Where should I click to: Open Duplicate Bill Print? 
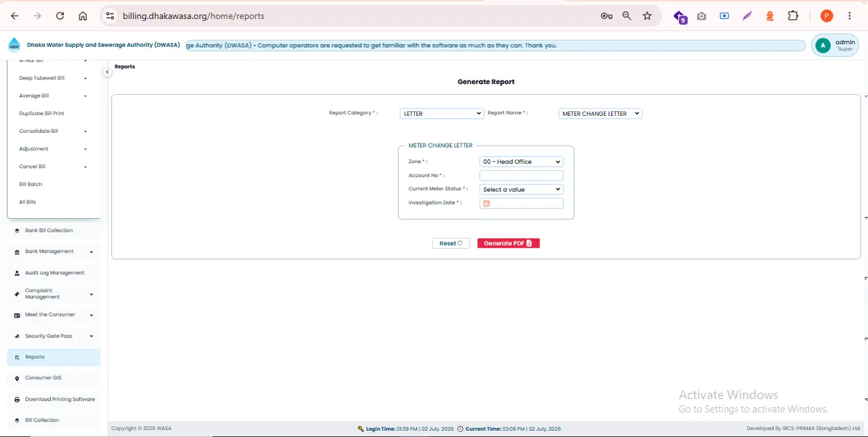[x=42, y=114]
